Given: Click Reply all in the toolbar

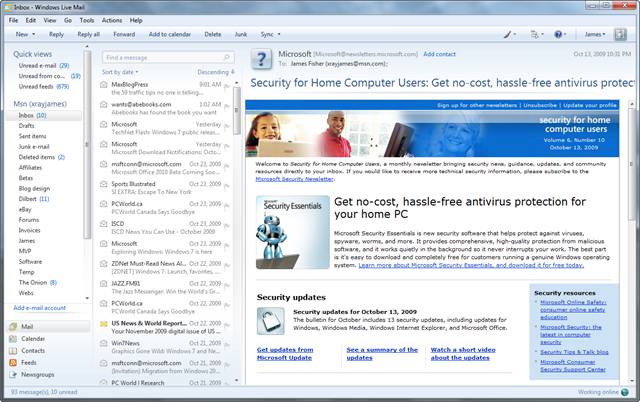Looking at the screenshot, I should tap(89, 35).
